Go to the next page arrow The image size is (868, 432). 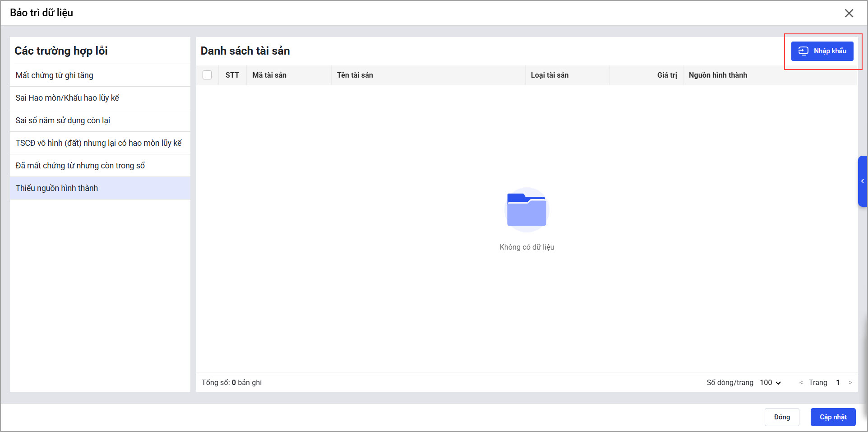tap(850, 383)
